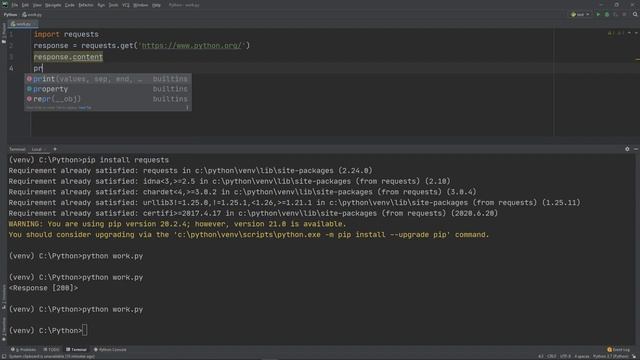The image size is (640, 360).
Task: Open the File menu
Action: [15, 5]
